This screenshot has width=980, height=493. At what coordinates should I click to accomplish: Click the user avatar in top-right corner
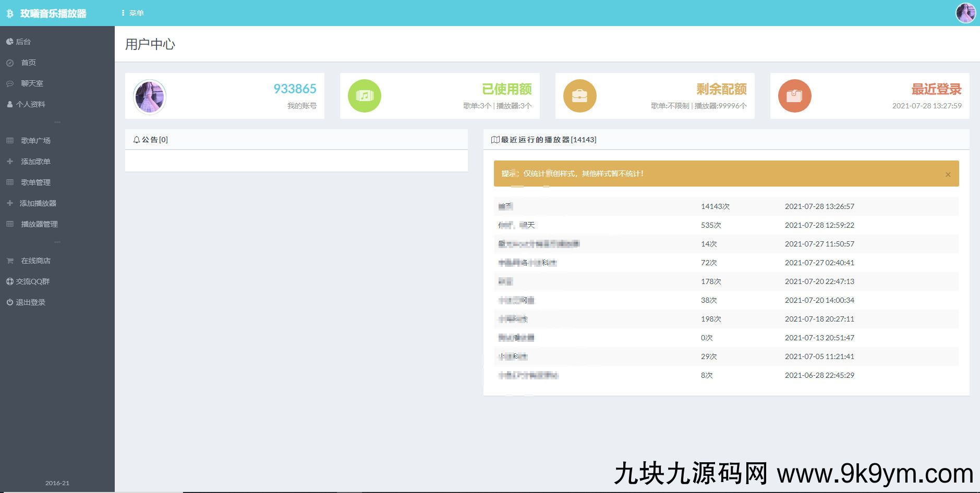[965, 13]
